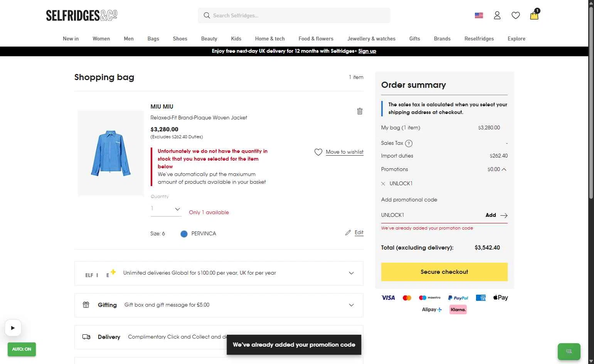Click the search magnifier icon

click(x=207, y=15)
